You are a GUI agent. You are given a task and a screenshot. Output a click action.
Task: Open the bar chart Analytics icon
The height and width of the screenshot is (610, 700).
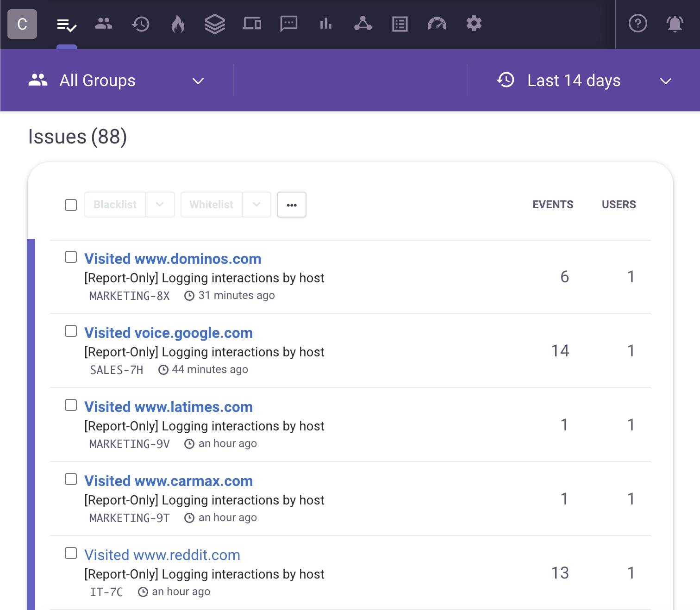pyautogui.click(x=326, y=24)
